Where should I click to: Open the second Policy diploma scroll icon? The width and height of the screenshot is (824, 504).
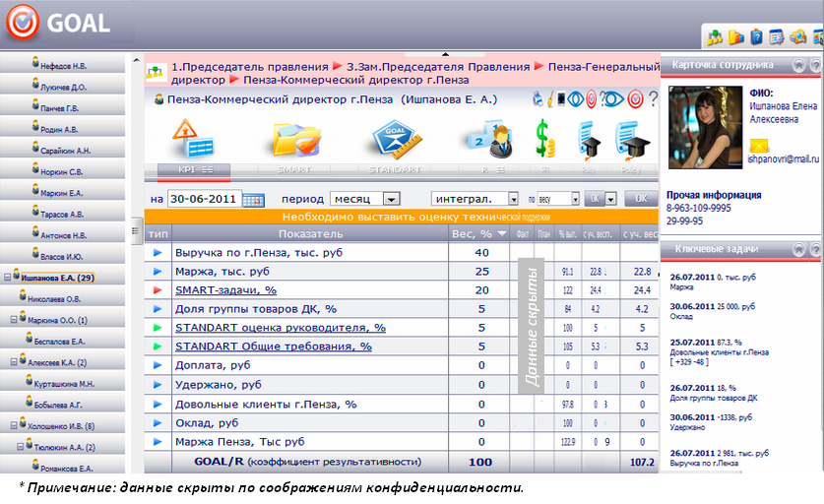click(633, 140)
